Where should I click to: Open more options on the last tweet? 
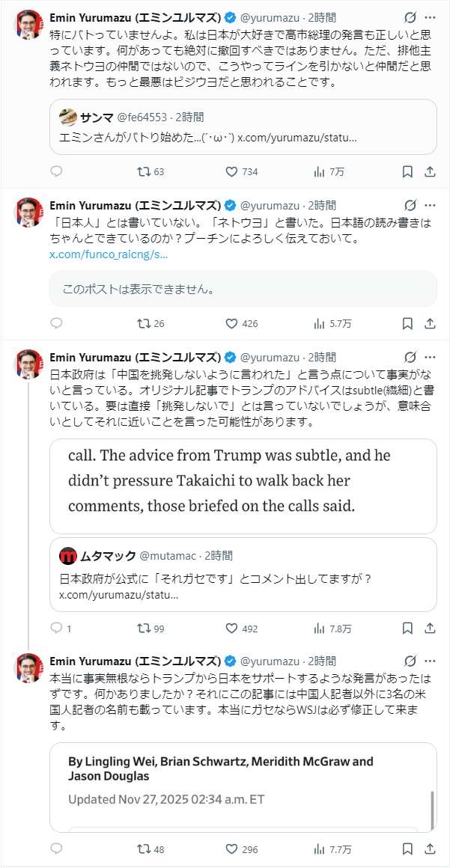tap(430, 661)
